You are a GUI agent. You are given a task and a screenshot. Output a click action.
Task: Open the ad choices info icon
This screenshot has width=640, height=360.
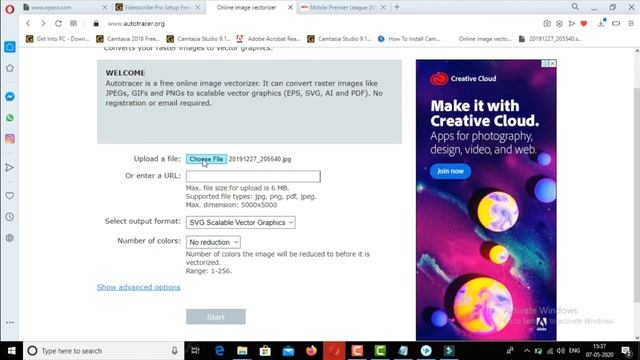(x=545, y=63)
